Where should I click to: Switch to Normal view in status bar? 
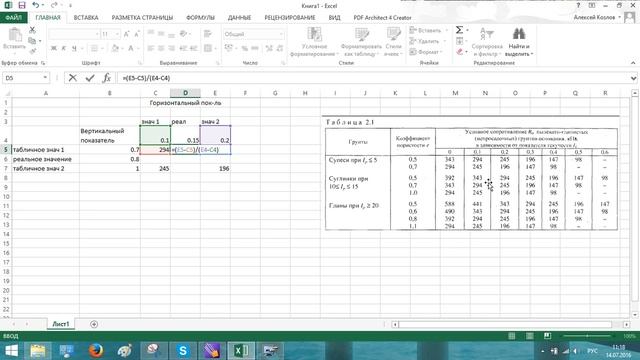coord(511,336)
